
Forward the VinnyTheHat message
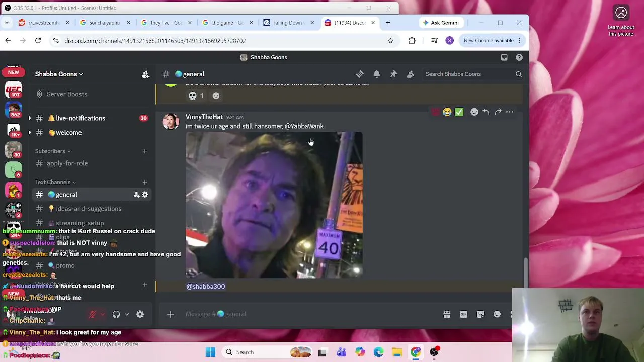click(x=498, y=112)
